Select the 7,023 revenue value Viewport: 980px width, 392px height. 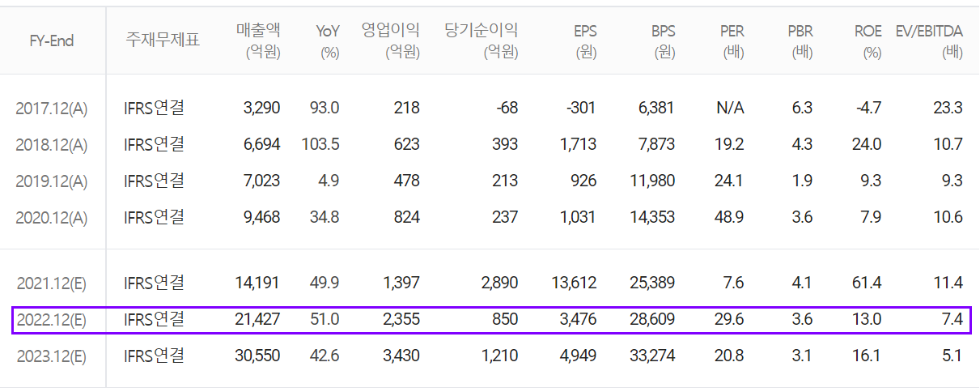pyautogui.click(x=261, y=181)
